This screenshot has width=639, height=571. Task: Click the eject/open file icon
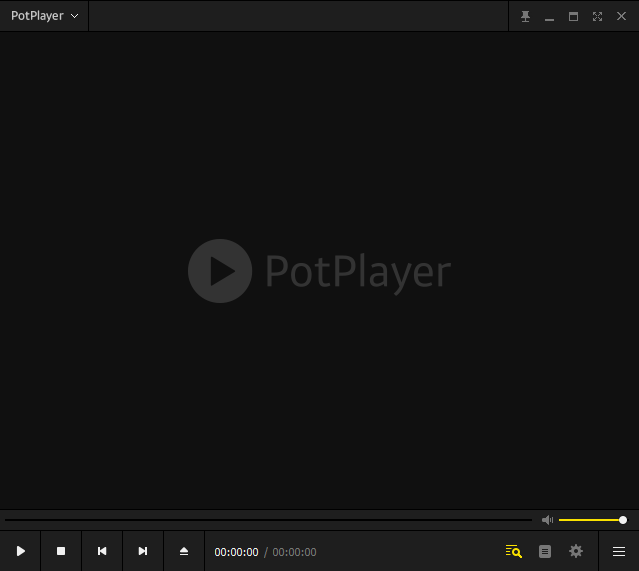coord(184,551)
